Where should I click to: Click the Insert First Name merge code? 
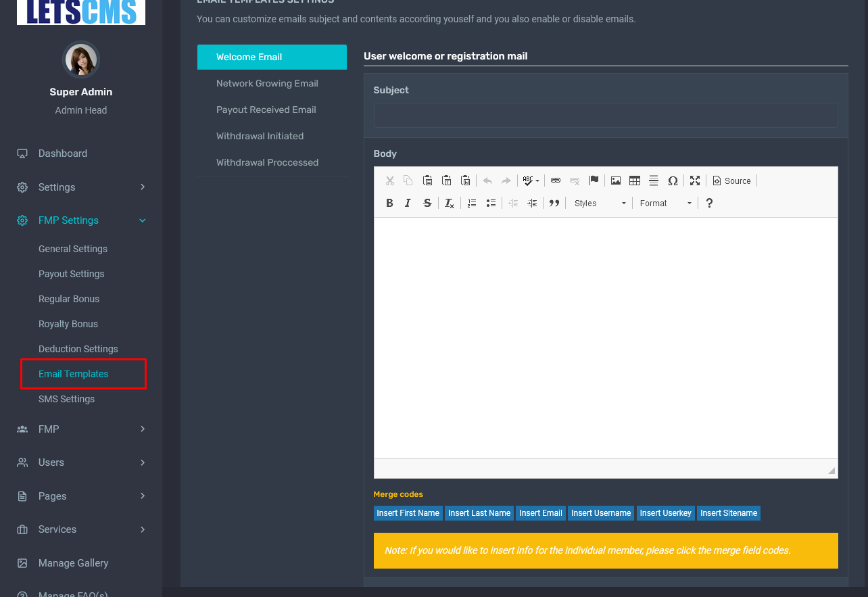tap(408, 513)
